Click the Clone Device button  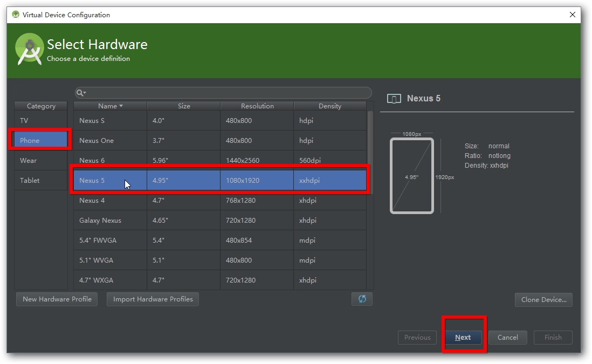pyautogui.click(x=543, y=299)
